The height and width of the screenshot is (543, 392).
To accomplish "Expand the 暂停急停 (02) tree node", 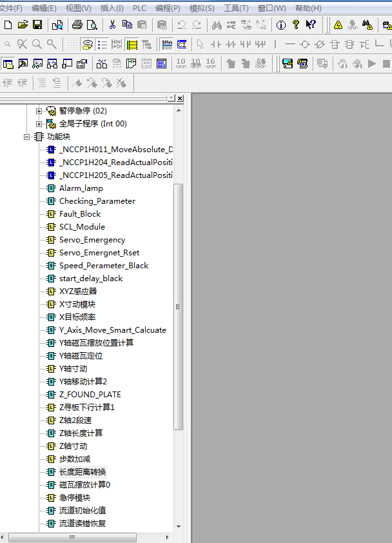I will 39,111.
